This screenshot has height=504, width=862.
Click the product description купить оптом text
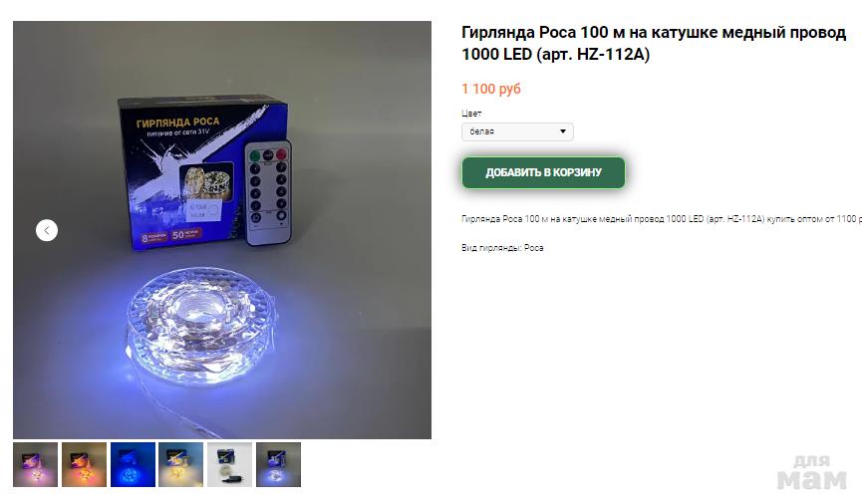[x=662, y=219]
